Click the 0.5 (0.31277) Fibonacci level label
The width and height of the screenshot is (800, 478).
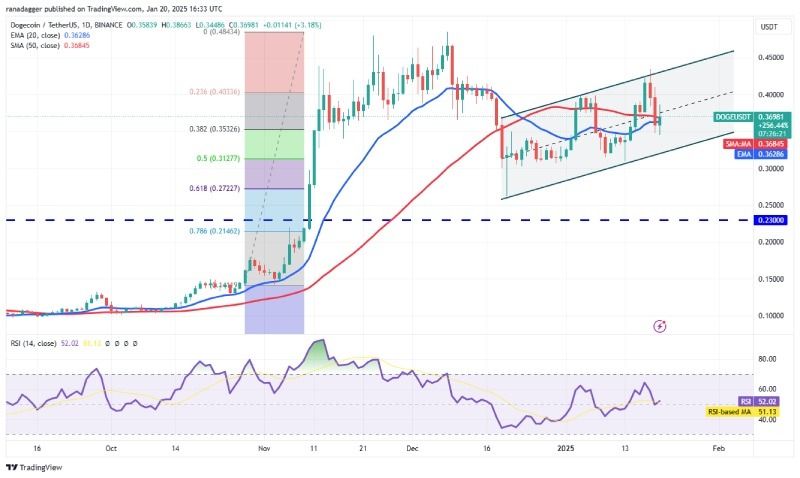pos(218,159)
